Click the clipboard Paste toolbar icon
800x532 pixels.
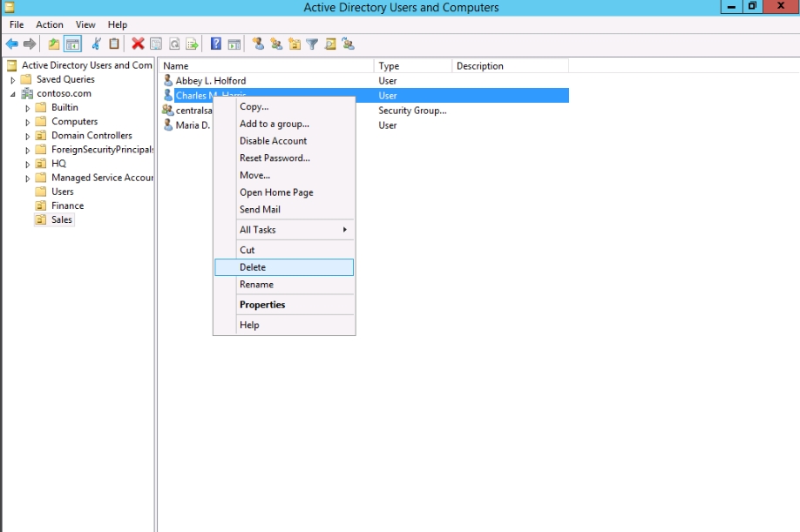pos(114,44)
